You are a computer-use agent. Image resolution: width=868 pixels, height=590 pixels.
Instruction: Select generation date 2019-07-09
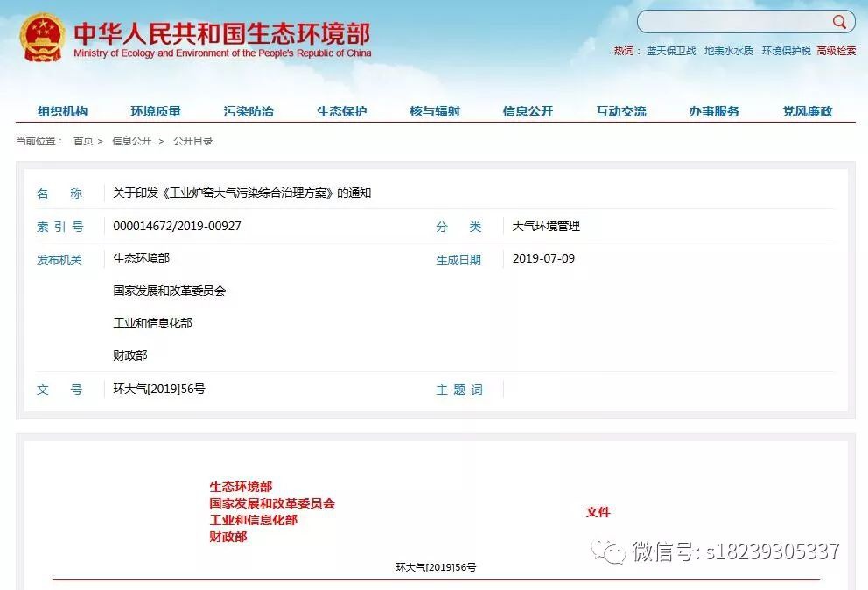click(x=543, y=259)
